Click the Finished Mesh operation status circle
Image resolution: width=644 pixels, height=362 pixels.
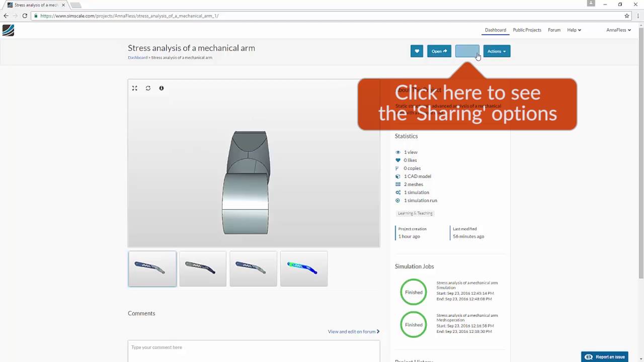tap(414, 325)
